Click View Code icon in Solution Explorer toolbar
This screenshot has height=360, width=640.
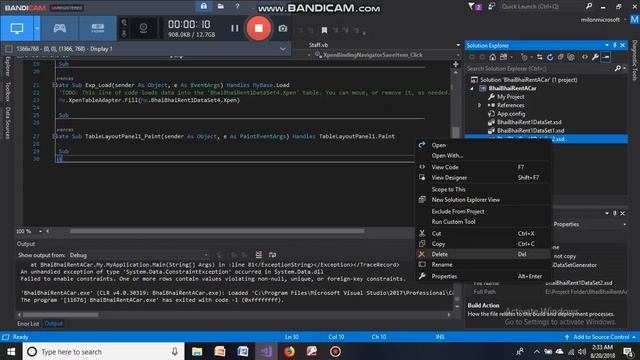(585, 57)
